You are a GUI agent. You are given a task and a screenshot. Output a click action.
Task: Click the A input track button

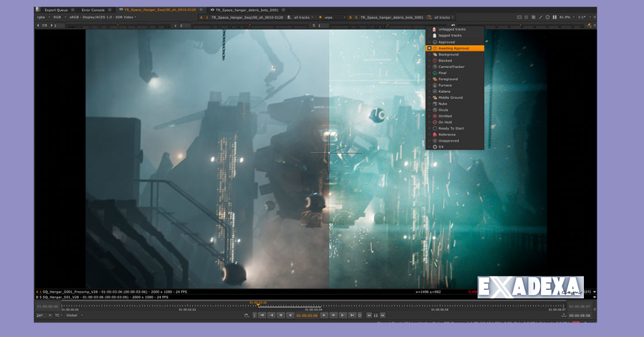(x=202, y=17)
